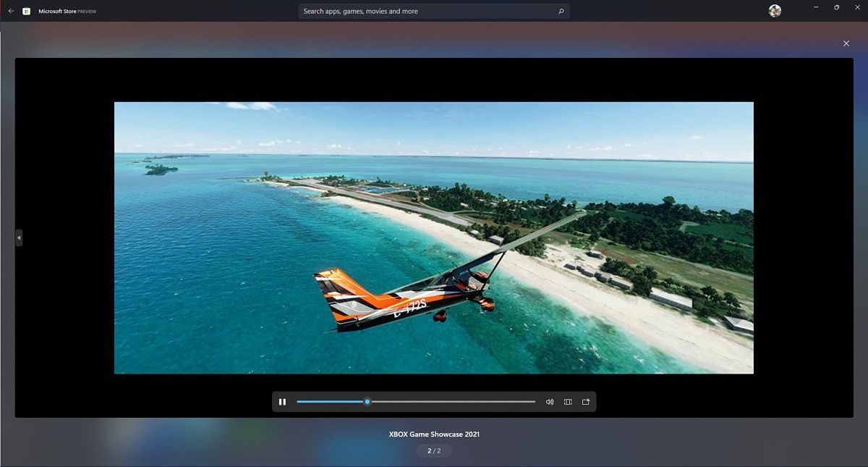Click the Microsoft Store logo icon
Image resolution: width=868 pixels, height=467 pixels.
(x=27, y=11)
